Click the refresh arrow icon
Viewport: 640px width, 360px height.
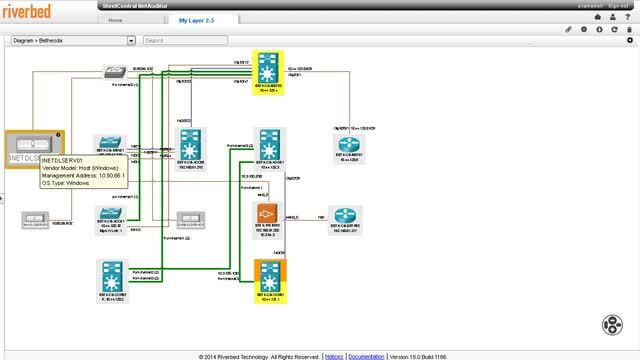tap(614, 29)
